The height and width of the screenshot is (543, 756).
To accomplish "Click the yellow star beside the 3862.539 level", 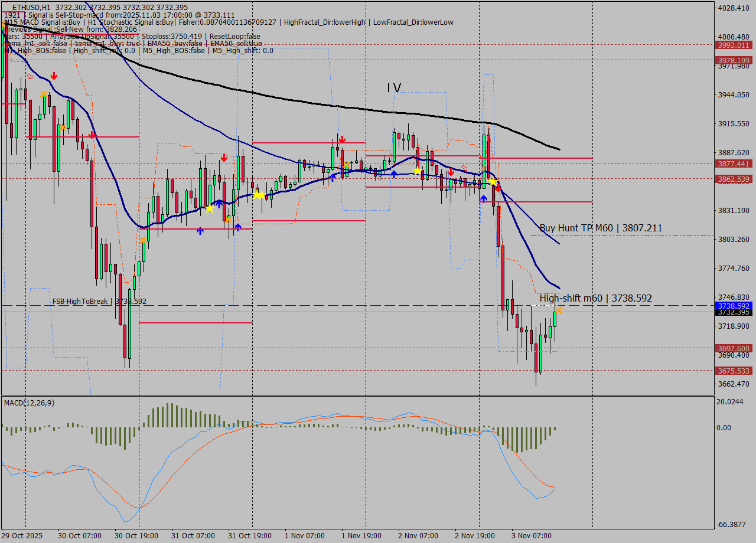I will click(492, 181).
